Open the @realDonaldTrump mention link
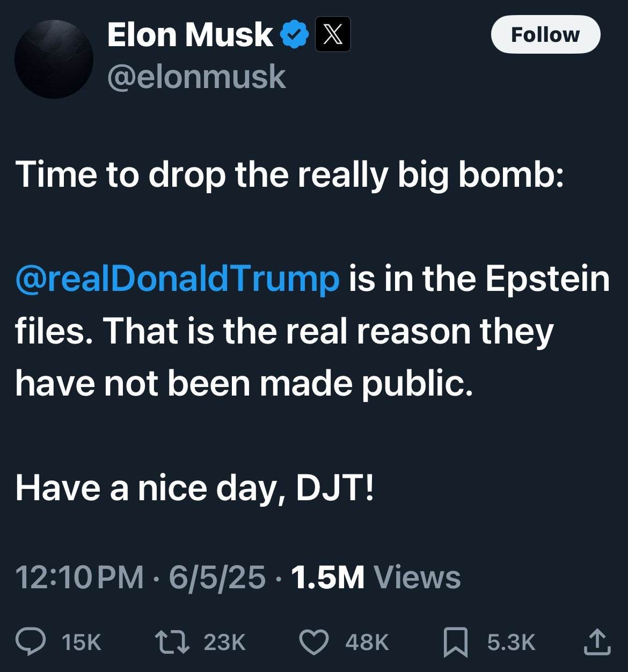This screenshot has width=628, height=672. pyautogui.click(x=178, y=279)
